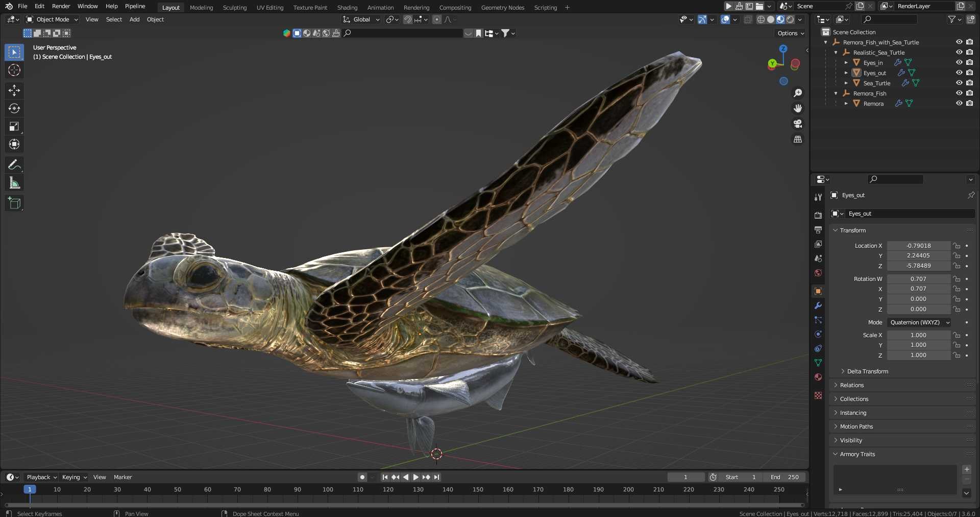This screenshot has height=517, width=980.
Task: Disable Remora in renders camera icon
Action: pyautogui.click(x=969, y=103)
